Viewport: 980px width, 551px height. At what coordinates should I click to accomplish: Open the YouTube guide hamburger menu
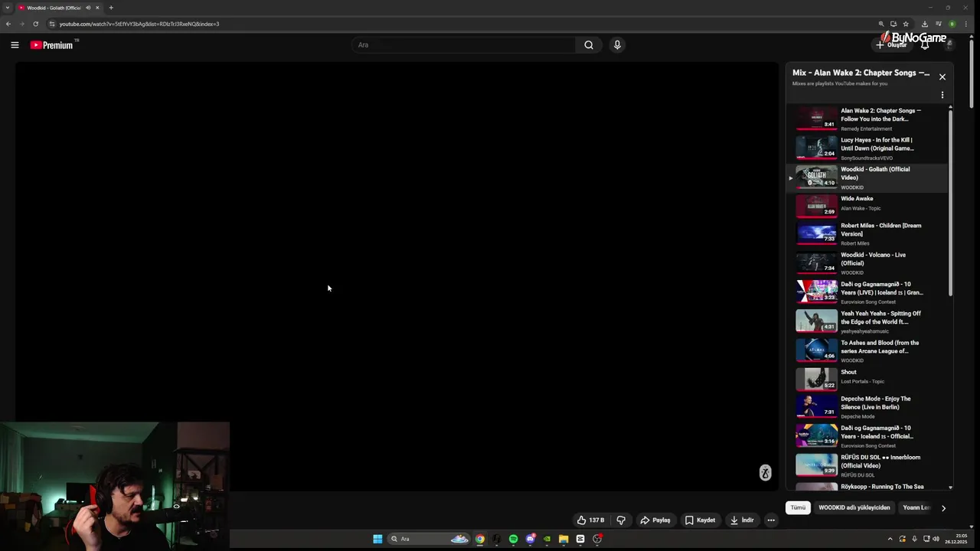click(x=15, y=45)
